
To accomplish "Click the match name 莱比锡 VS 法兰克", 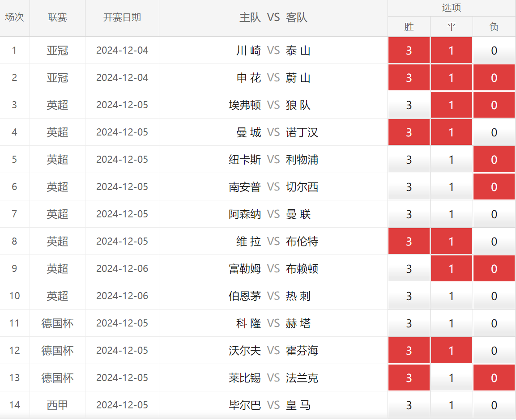I will [x=273, y=378].
